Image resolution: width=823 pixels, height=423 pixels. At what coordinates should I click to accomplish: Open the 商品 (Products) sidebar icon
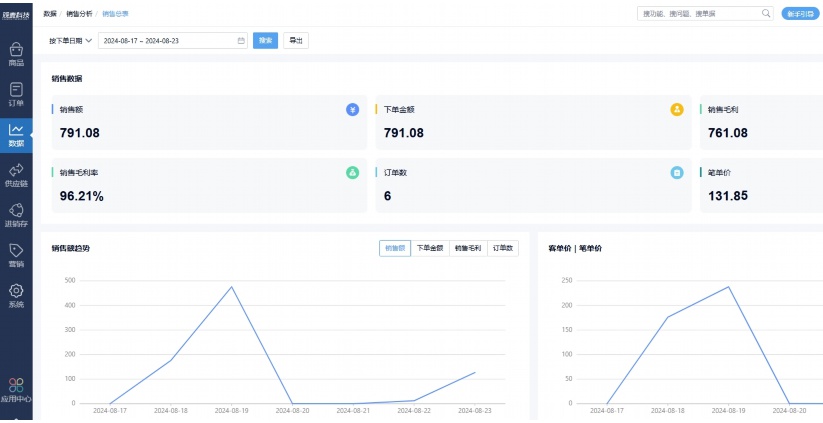16,52
